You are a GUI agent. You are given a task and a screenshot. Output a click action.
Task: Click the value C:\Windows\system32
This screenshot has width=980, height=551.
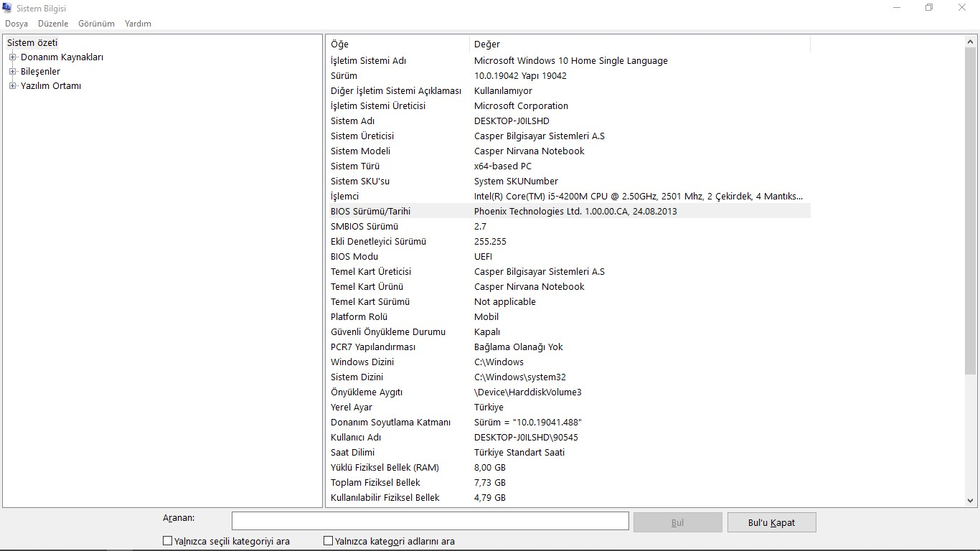(520, 377)
